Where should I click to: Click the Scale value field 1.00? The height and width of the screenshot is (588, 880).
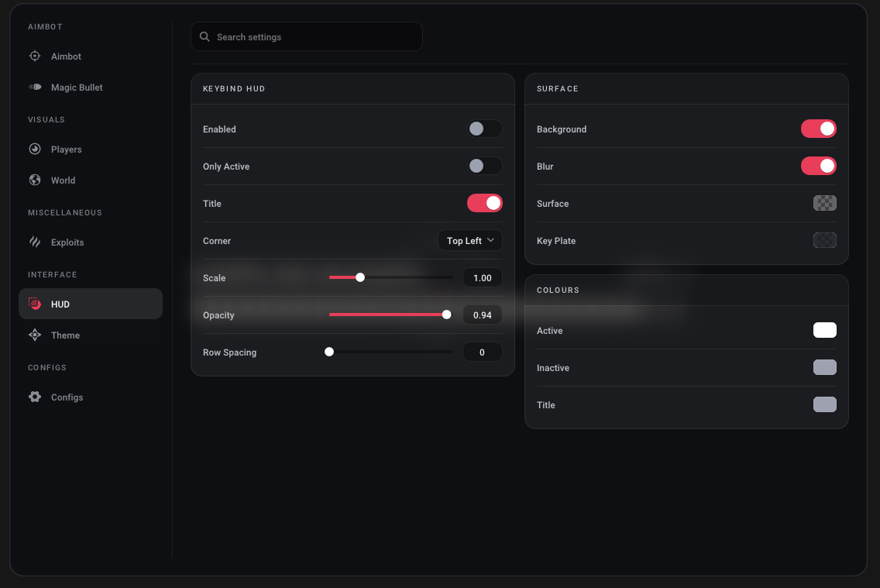[482, 277]
